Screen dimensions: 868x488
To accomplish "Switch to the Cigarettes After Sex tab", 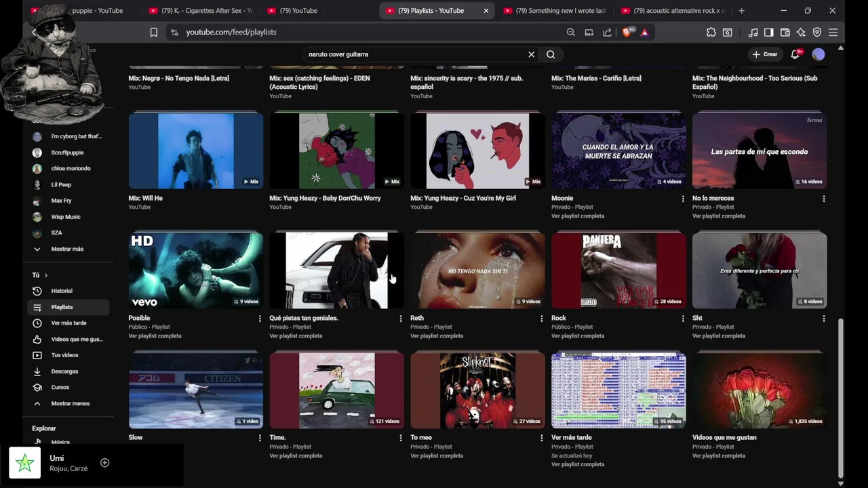I will point(200,10).
